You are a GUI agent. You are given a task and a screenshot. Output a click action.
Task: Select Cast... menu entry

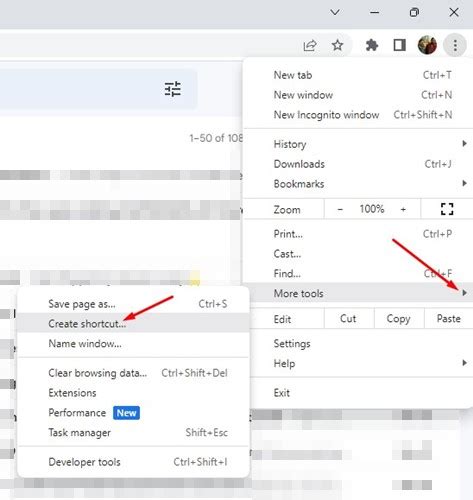(x=358, y=254)
